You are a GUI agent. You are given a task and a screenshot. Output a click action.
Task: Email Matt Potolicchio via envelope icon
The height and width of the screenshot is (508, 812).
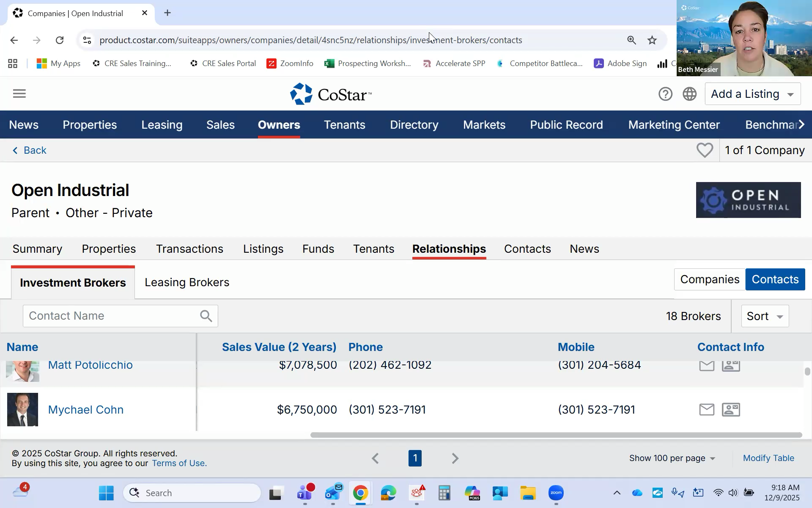707,366
